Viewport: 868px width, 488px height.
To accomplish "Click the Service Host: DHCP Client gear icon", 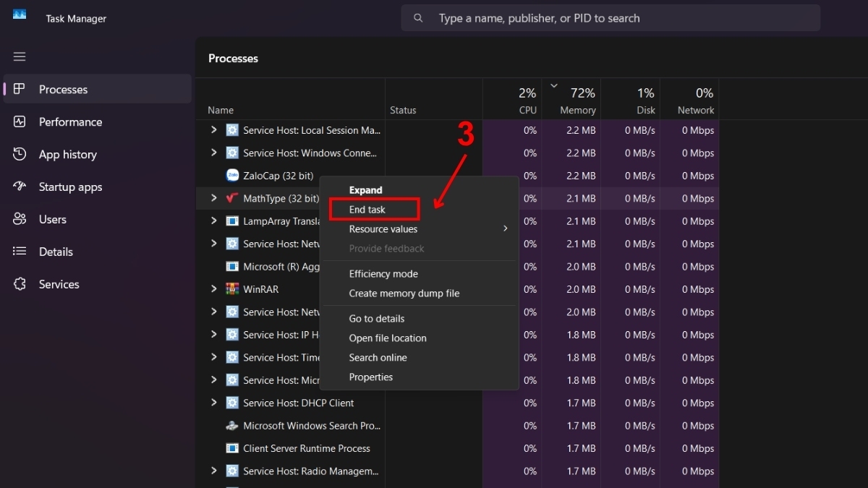I will tap(232, 403).
